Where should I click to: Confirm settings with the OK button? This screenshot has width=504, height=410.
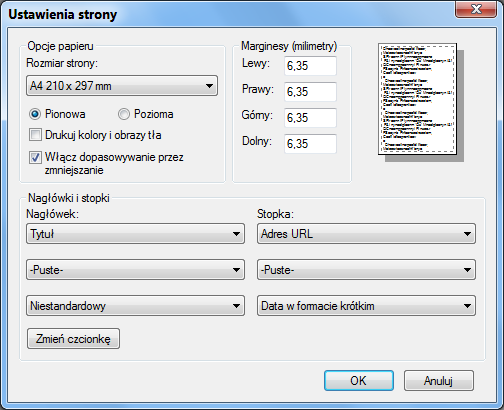pos(359,380)
